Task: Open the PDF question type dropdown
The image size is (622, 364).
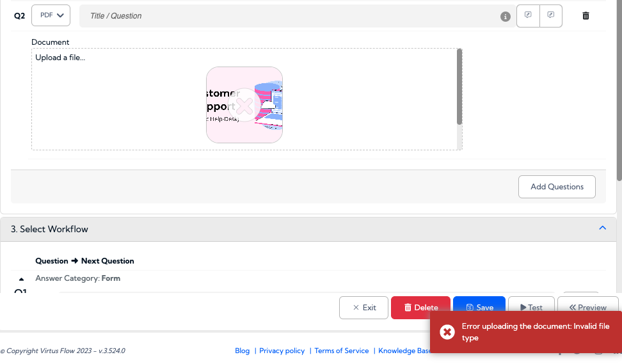Action: pyautogui.click(x=51, y=15)
